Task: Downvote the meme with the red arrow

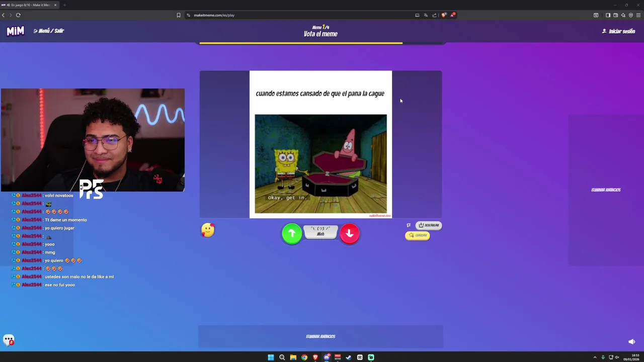Action: 350,233
